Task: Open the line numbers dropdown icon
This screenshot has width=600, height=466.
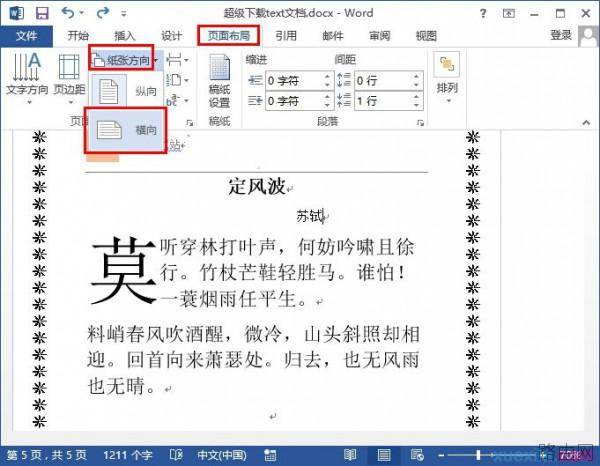Action: 178,80
